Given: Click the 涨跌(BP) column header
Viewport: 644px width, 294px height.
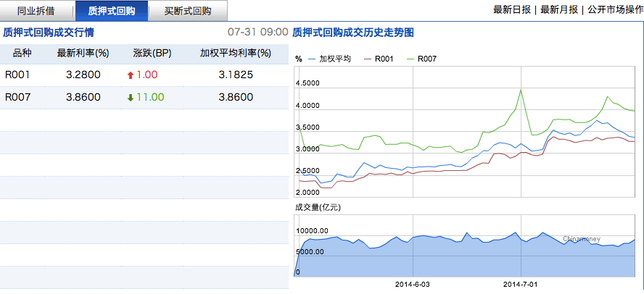Looking at the screenshot, I should (x=152, y=53).
